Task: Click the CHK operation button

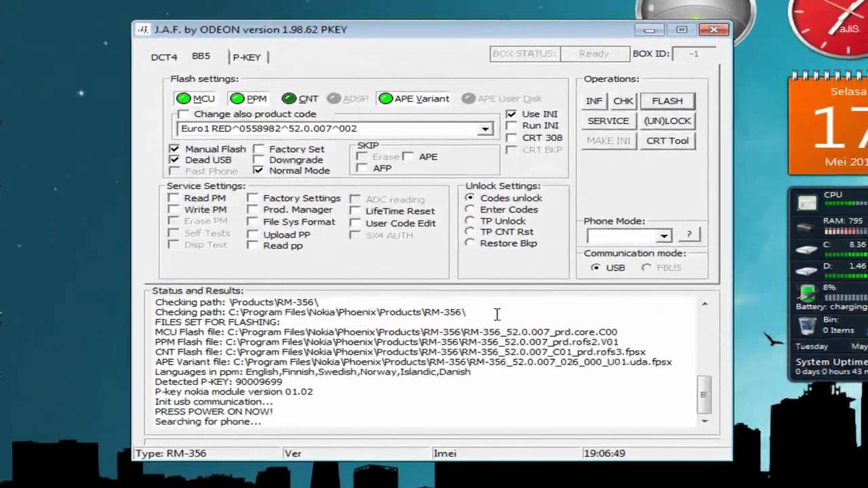Action: [623, 100]
